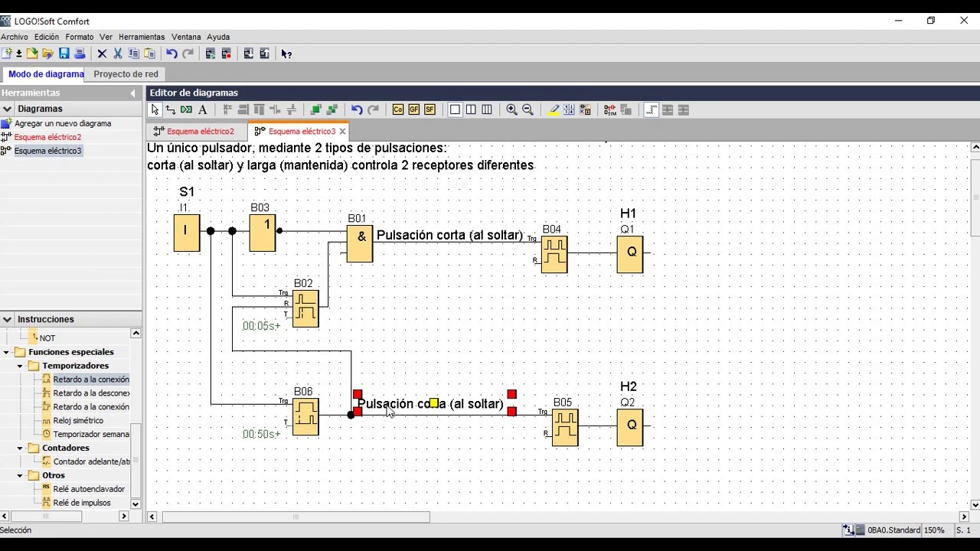
Task: Collapse the Instrucciones section chevron
Action: tap(8, 320)
